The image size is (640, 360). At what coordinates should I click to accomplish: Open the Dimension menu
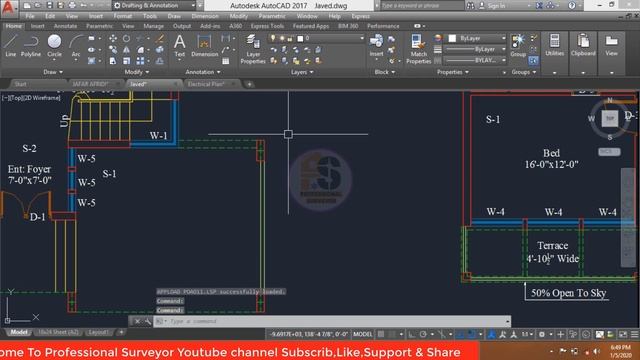(205, 16)
